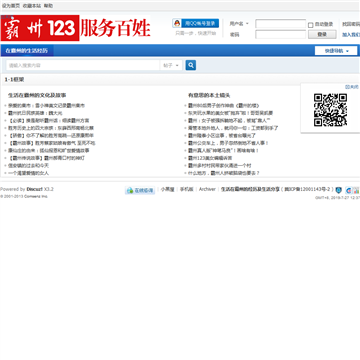Open the post starting with 霸州真人版

(x=223, y=150)
